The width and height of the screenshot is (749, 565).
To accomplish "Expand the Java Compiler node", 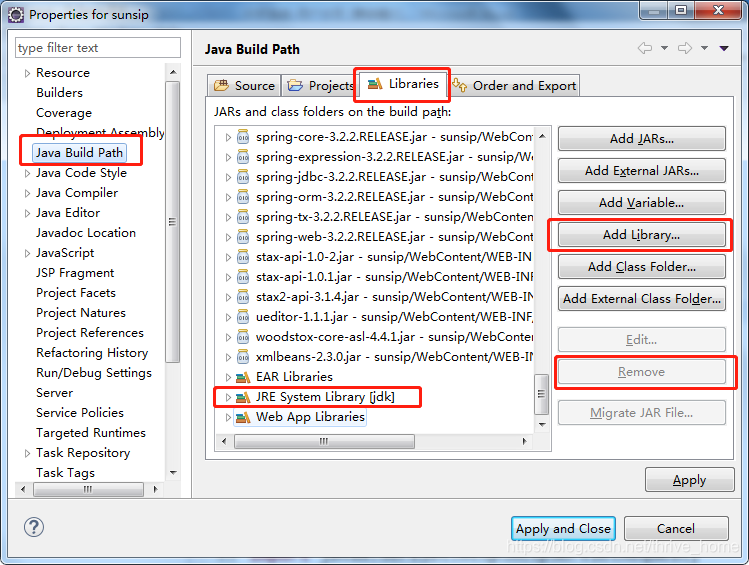I will click(27, 193).
